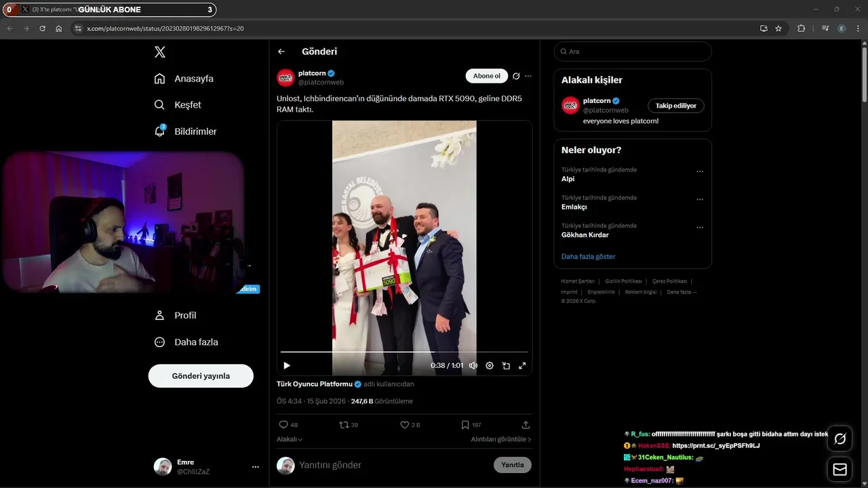Open Daha fazla sidebar menu

point(186,342)
